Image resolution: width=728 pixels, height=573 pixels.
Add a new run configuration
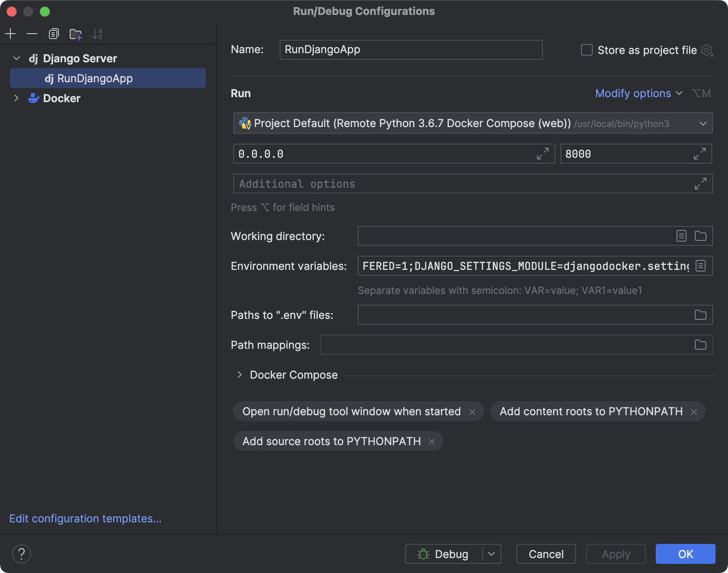pyautogui.click(x=10, y=34)
